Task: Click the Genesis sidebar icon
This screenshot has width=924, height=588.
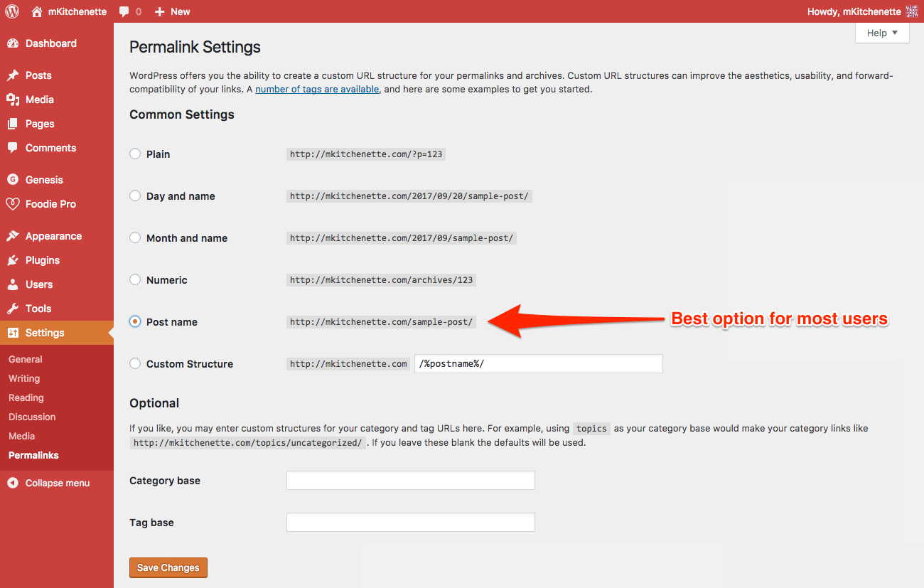Action: pyautogui.click(x=13, y=180)
